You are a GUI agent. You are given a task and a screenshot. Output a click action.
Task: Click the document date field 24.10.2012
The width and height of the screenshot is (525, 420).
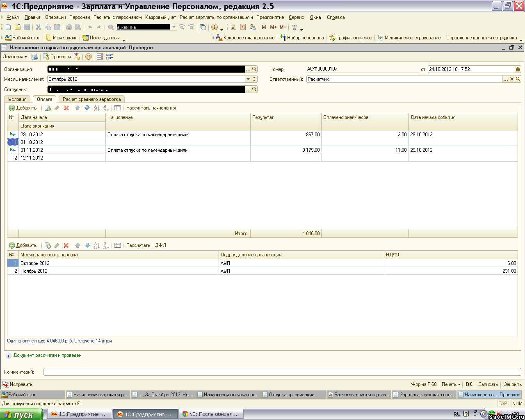click(471, 69)
